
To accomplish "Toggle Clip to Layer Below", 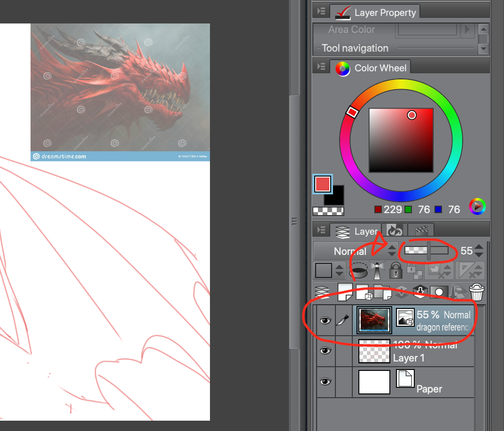I will click(358, 270).
